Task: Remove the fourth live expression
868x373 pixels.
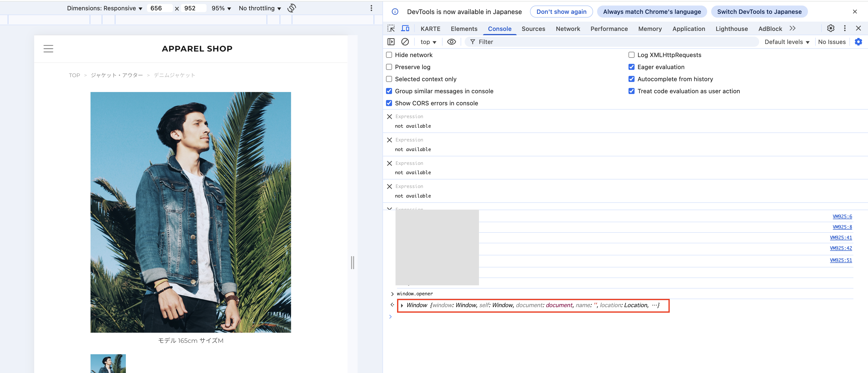Action: [390, 187]
